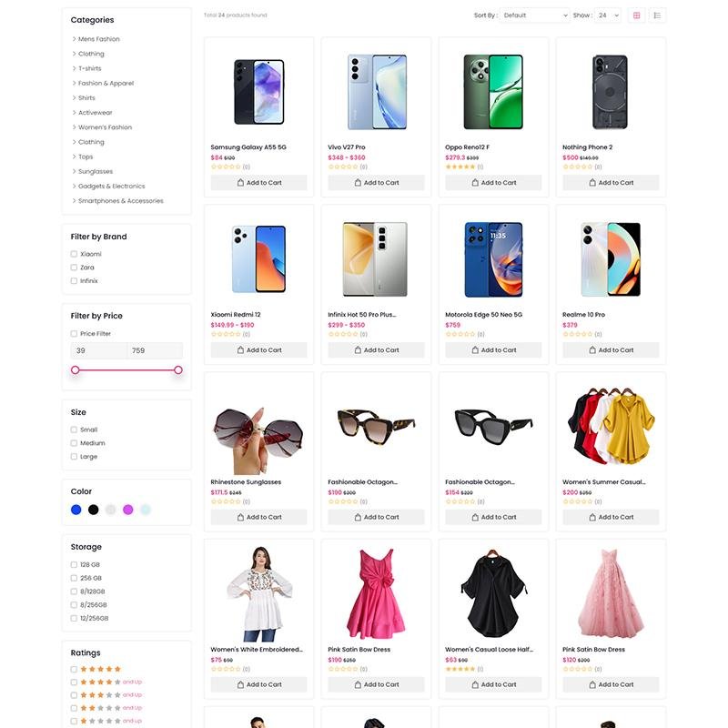Screen dimensions: 728x728
Task: Expand Gadgets & Electronics category
Action: pyautogui.click(x=111, y=187)
